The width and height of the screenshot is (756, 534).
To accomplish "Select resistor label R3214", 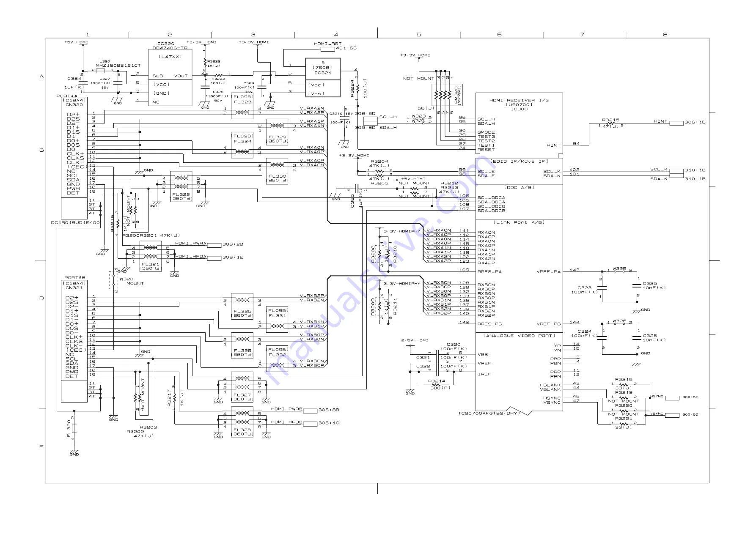I will point(437,381).
